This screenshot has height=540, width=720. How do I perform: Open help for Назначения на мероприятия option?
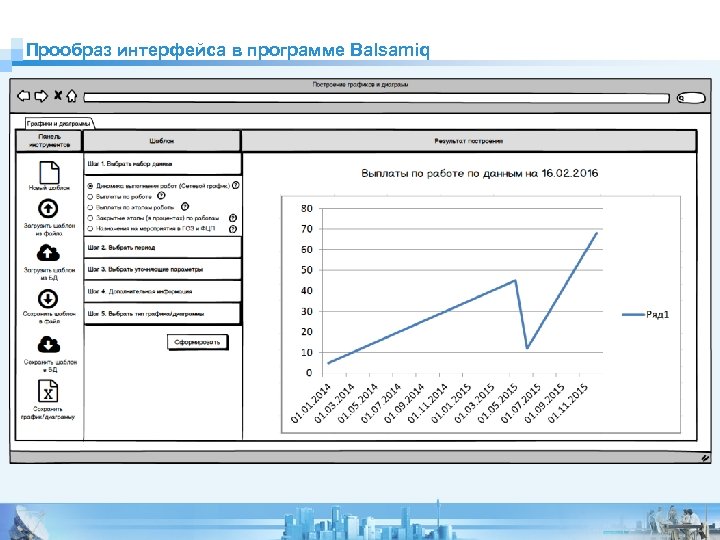[x=233, y=228]
